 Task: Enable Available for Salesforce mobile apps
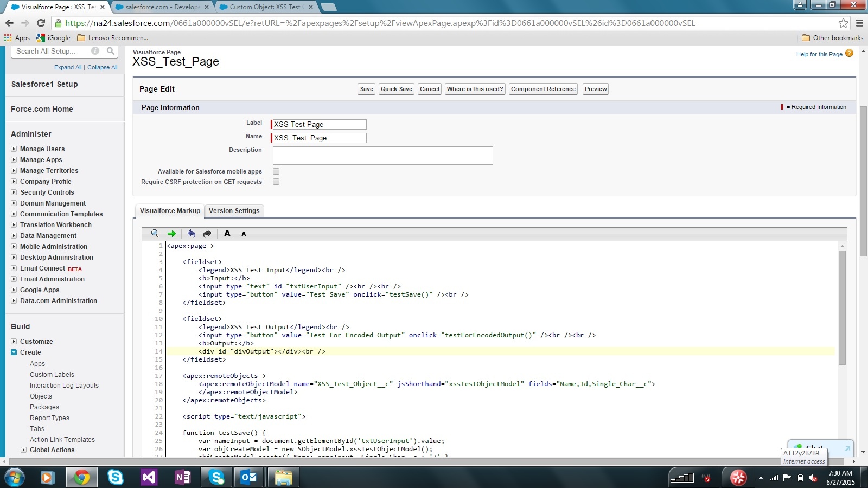(276, 171)
